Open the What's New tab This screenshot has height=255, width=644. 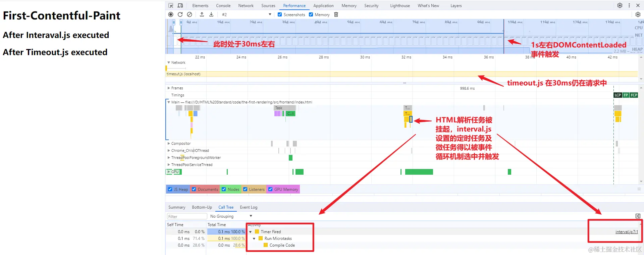click(x=428, y=6)
